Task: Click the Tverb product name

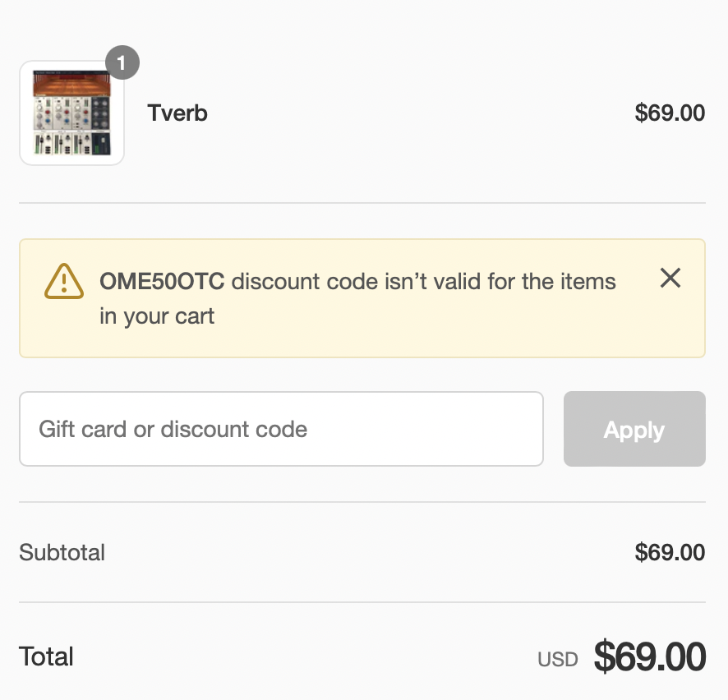Action: tap(177, 113)
